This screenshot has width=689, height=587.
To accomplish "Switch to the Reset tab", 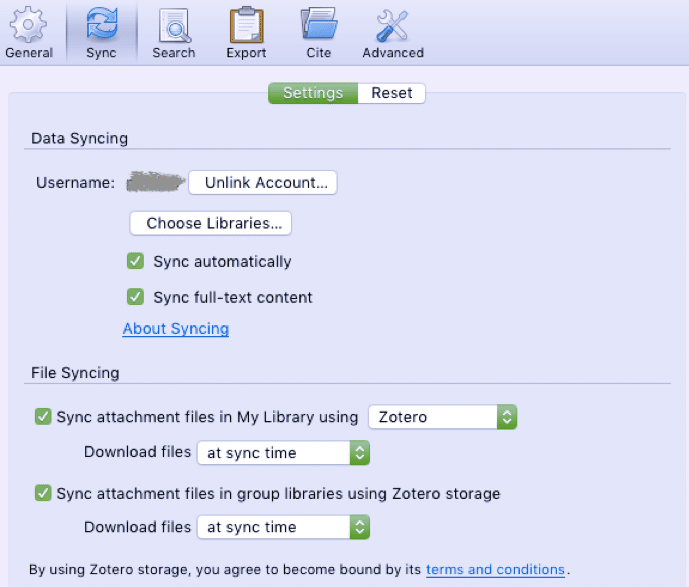I will tap(392, 93).
